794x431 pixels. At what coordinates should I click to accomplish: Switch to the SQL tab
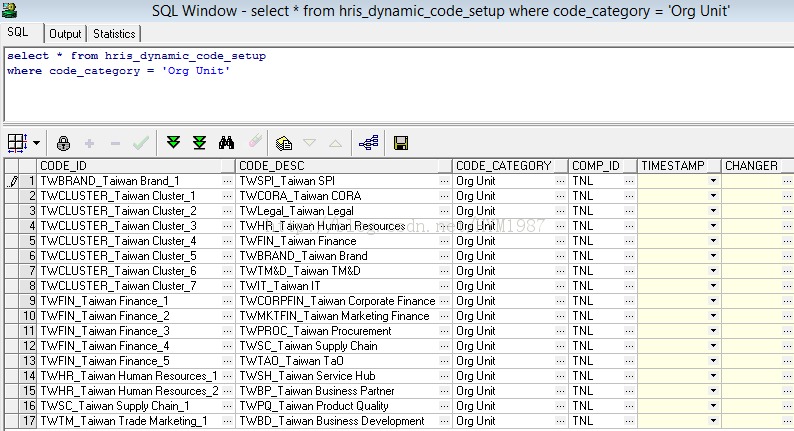pyautogui.click(x=18, y=32)
